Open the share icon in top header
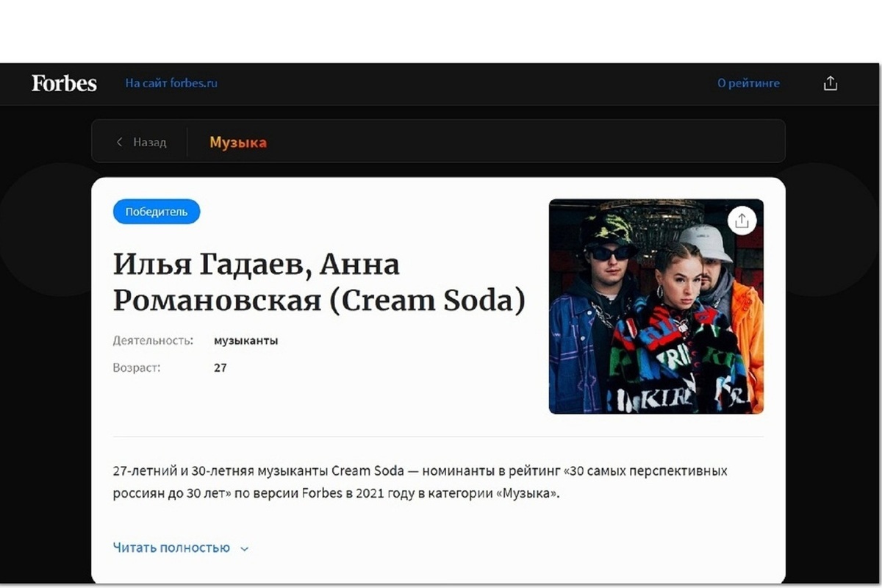 (x=831, y=83)
